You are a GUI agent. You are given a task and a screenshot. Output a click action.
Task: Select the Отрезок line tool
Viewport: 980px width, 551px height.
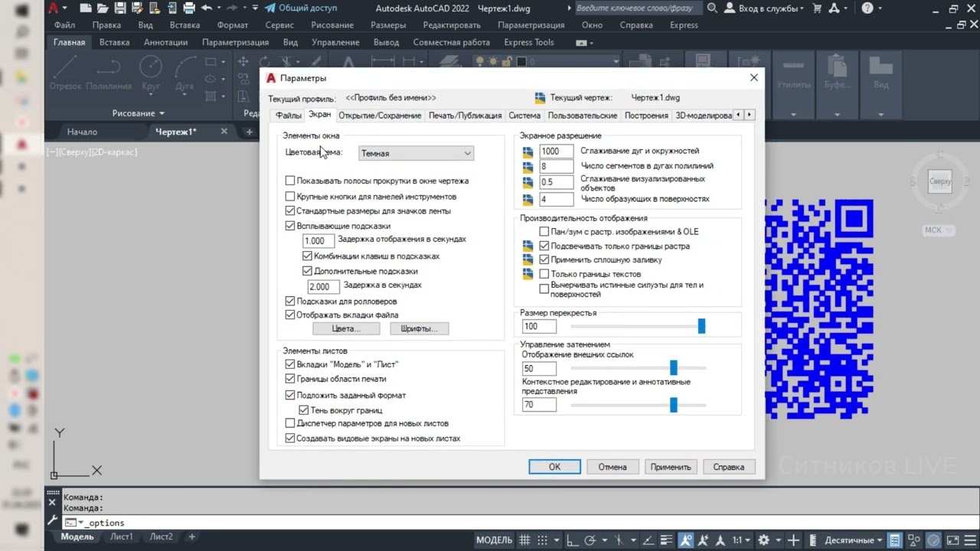click(65, 73)
